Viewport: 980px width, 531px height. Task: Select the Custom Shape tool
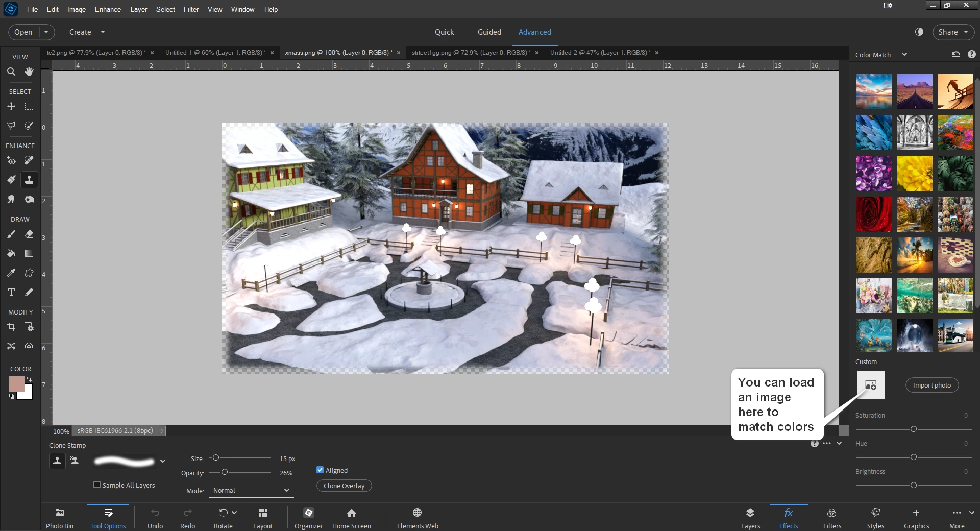coord(29,273)
